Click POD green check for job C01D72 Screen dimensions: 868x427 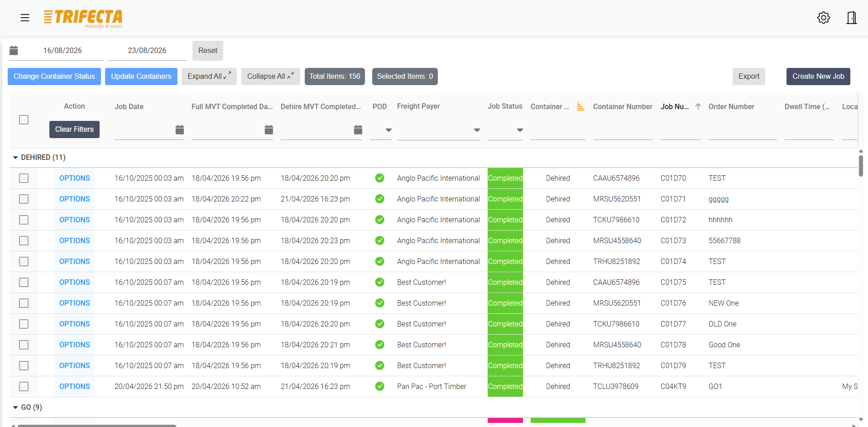point(379,220)
